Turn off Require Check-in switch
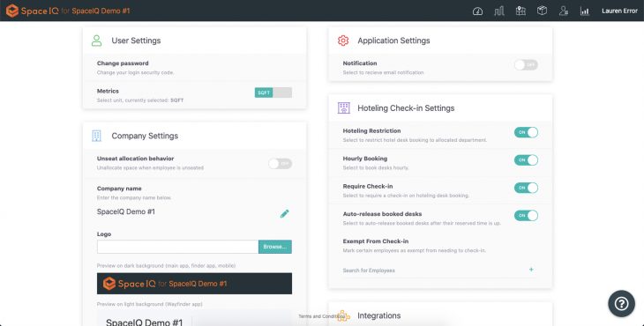 526,188
